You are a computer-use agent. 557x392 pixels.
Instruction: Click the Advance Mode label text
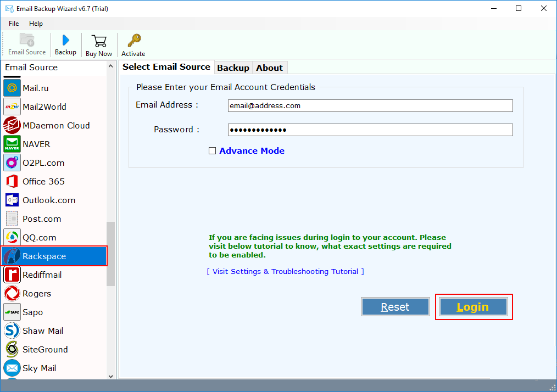point(252,150)
